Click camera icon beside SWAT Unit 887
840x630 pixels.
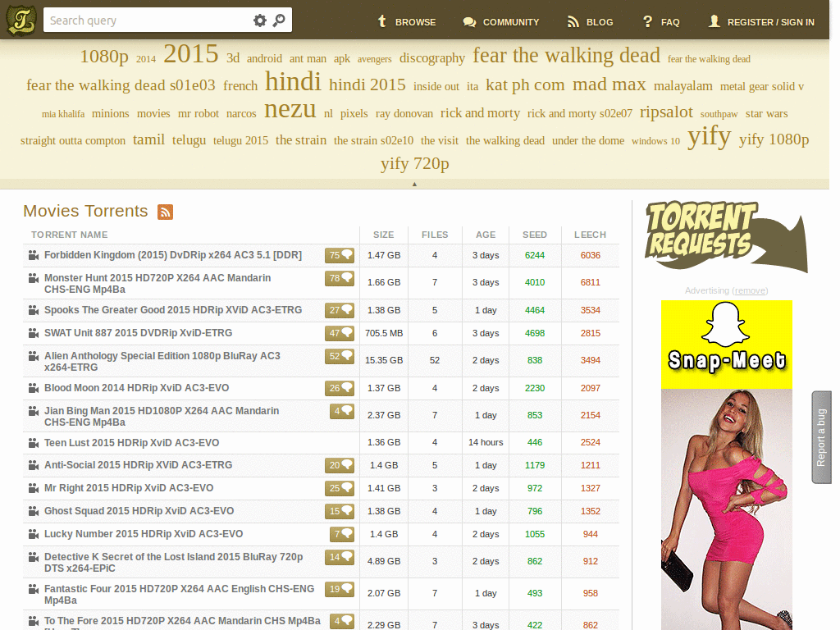(x=34, y=333)
